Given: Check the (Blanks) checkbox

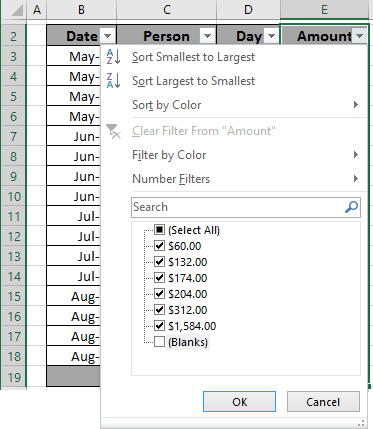Looking at the screenshot, I should click(x=159, y=342).
